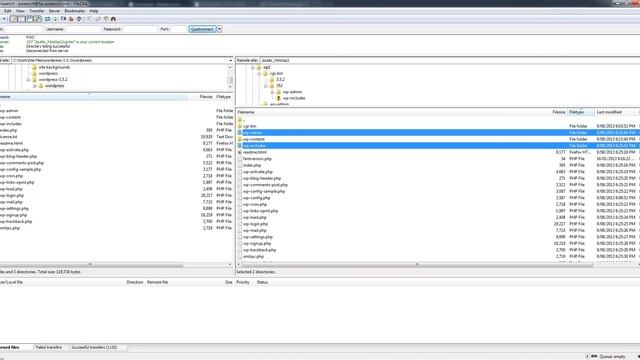This screenshot has width=640, height=360.
Task: Collapse the cgi-bin node in remote tree
Action: pyautogui.click(x=259, y=73)
